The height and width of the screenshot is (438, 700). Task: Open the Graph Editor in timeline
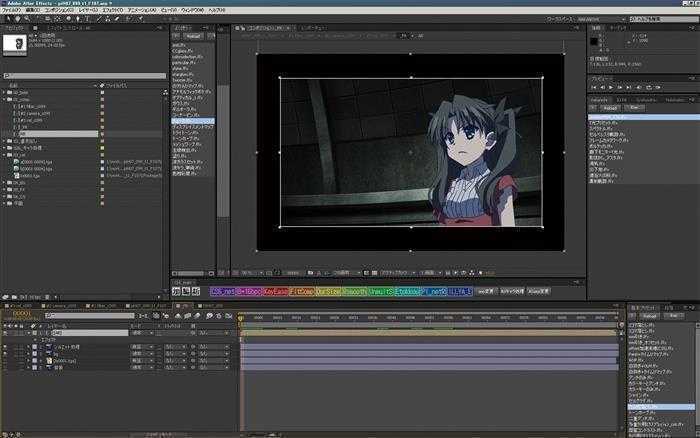229,316
